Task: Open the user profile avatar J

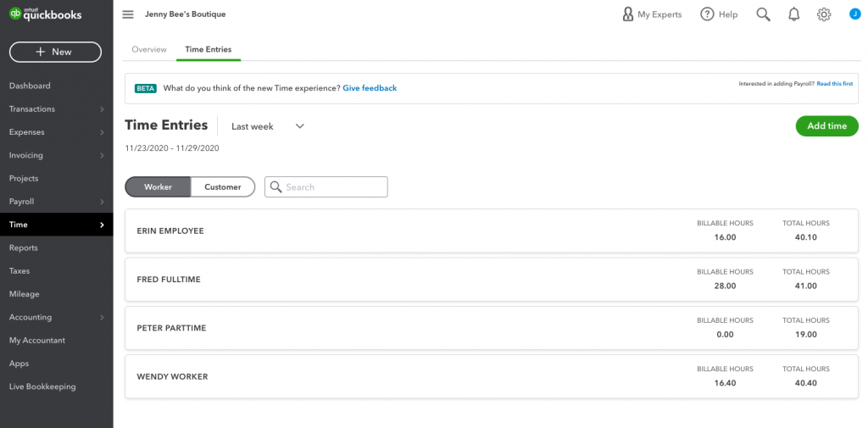Action: tap(854, 14)
